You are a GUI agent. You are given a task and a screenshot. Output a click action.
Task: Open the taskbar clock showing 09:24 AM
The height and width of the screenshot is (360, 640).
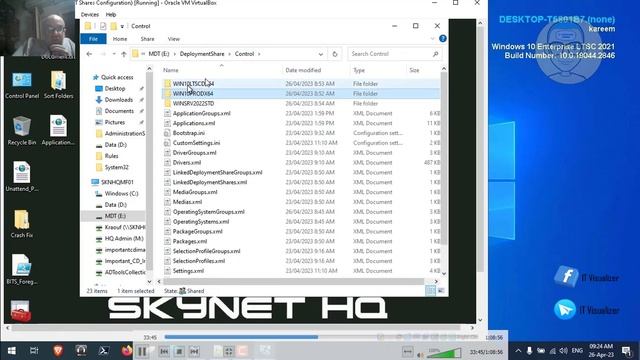tap(601, 350)
